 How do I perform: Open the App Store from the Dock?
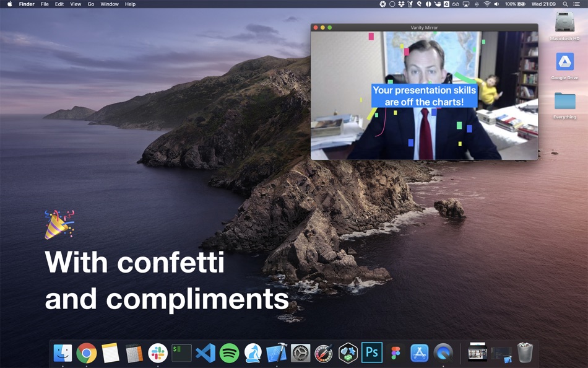pos(419,353)
